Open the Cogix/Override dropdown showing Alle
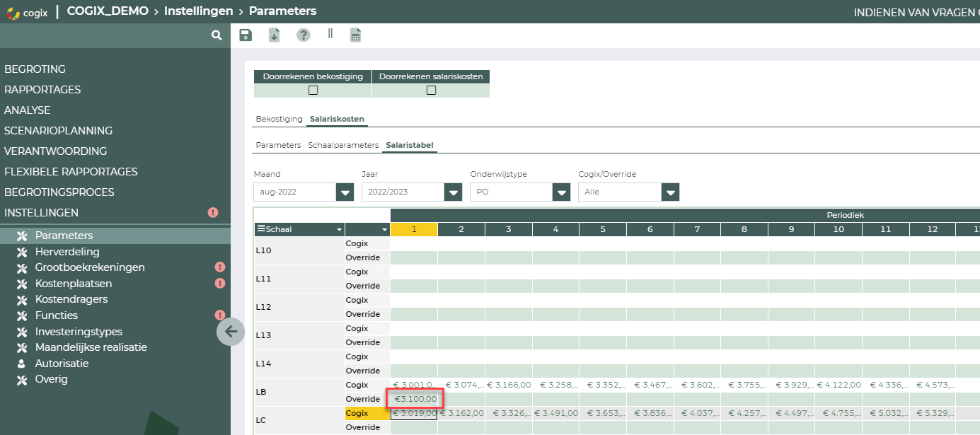980x435 pixels. tap(670, 192)
